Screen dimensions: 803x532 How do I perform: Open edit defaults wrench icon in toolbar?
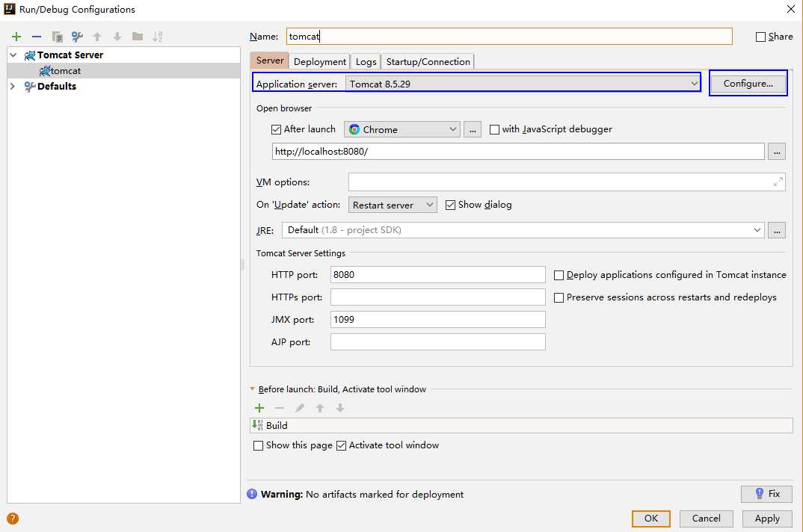[x=77, y=37]
